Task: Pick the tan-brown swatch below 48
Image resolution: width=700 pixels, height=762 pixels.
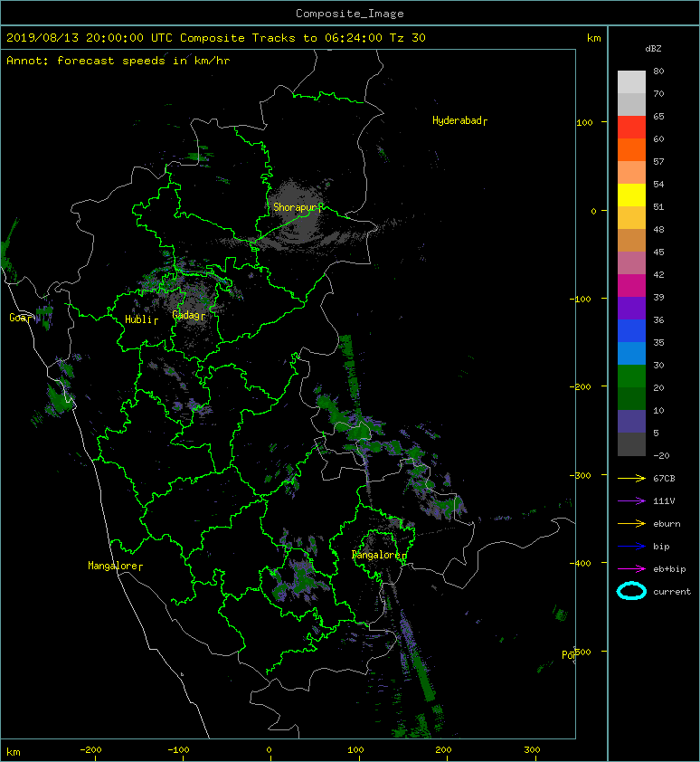Action: 631,240
